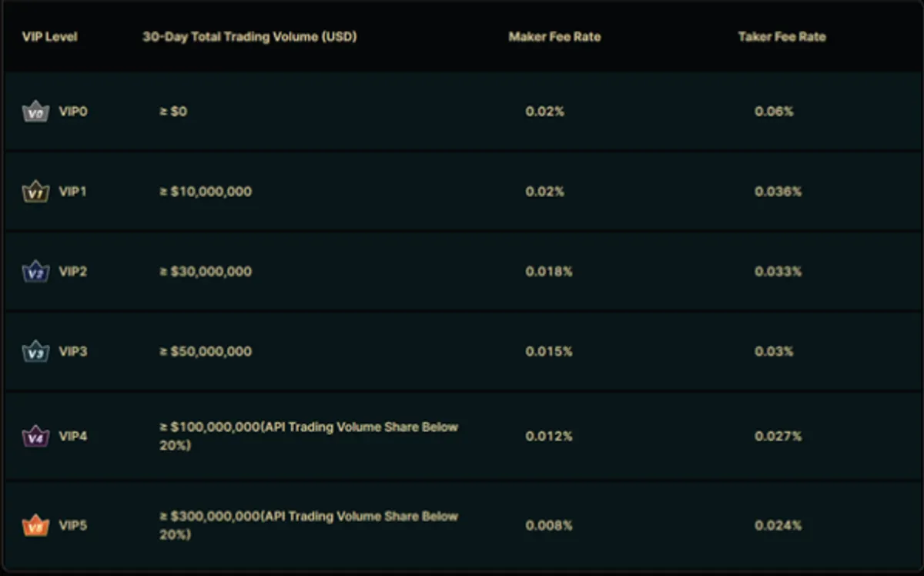
Task: Click the VIP2 blue crown badge icon
Action: click(x=35, y=272)
